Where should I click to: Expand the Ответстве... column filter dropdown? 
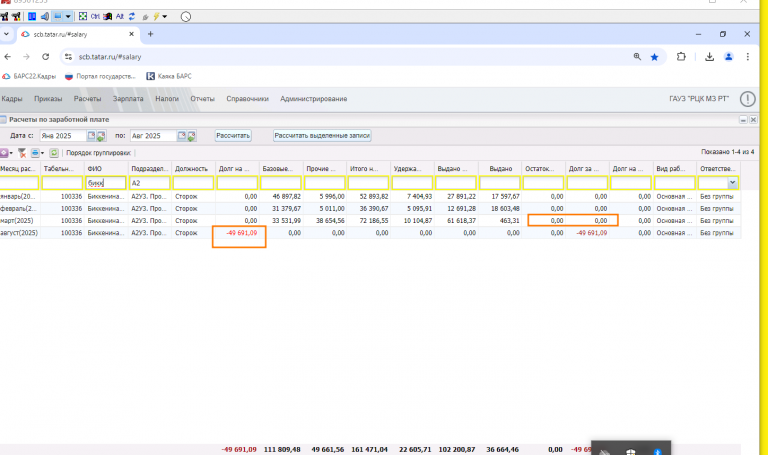732,183
